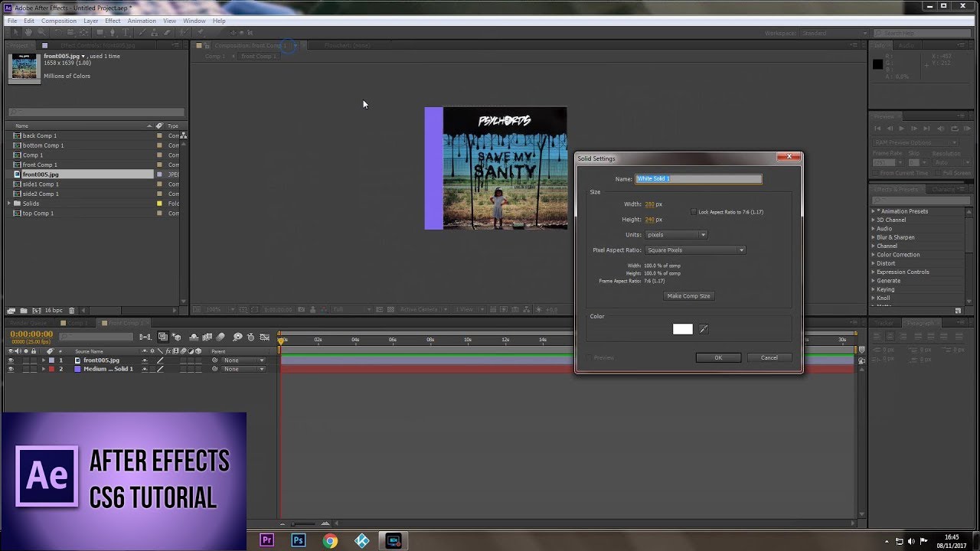Toggle the Motion Blur icon in timeline
Viewport: 980px width, 551px height.
220,337
